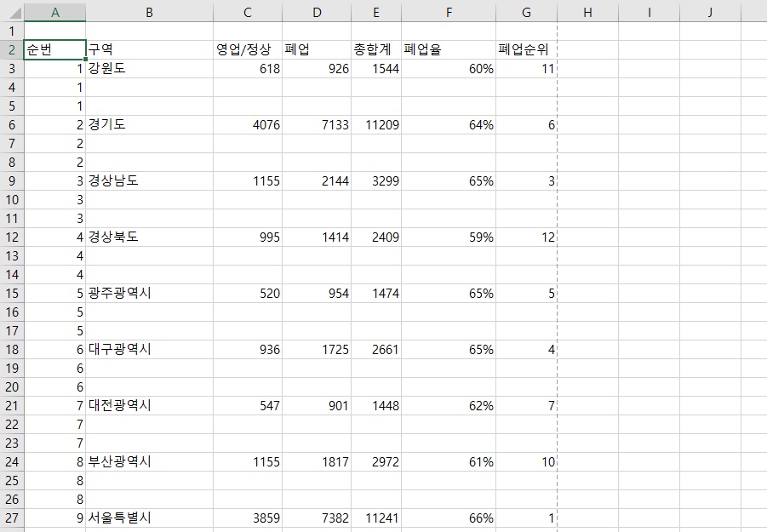Select column D header

pyautogui.click(x=317, y=12)
